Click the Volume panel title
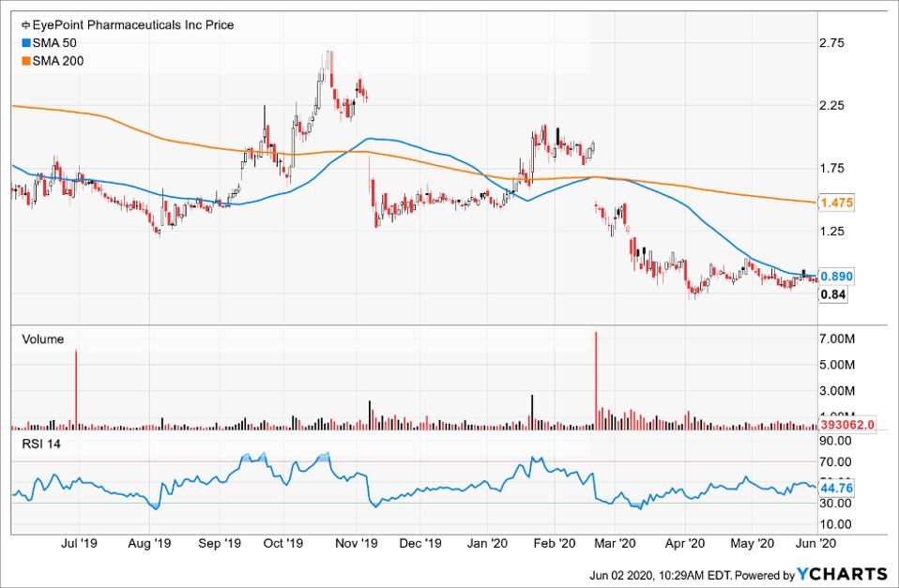This screenshot has height=588, width=899. (x=42, y=339)
